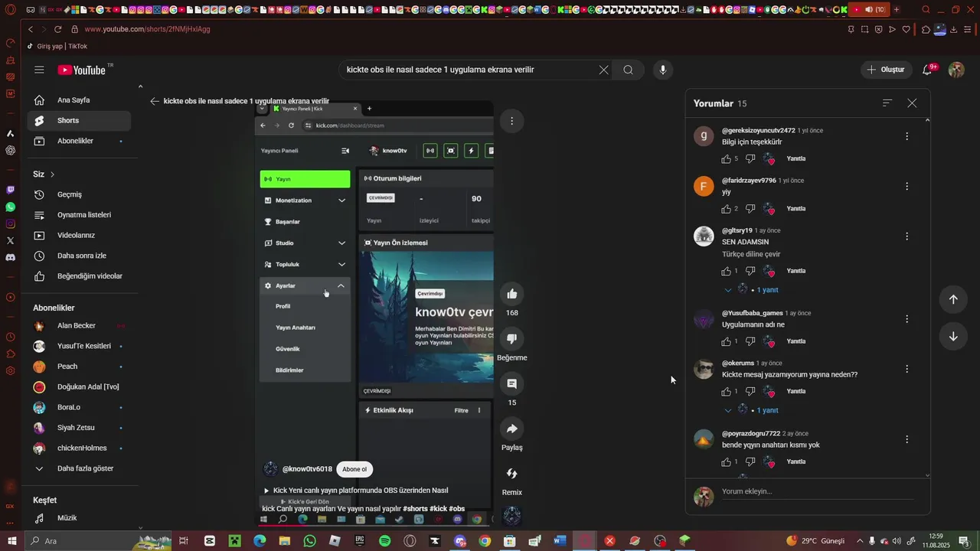Open chickenHolmes subscription channel
This screenshot has height=551, width=980.
[80, 448]
